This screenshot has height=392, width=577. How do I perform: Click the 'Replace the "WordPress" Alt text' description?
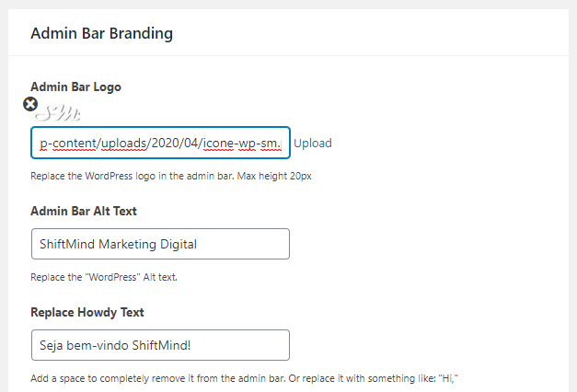pyautogui.click(x=117, y=276)
